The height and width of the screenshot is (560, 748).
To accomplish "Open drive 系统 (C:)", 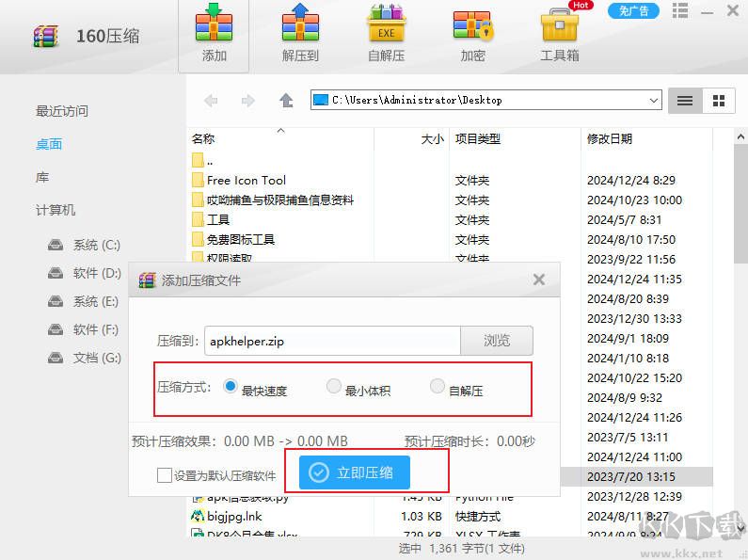I will (84, 246).
